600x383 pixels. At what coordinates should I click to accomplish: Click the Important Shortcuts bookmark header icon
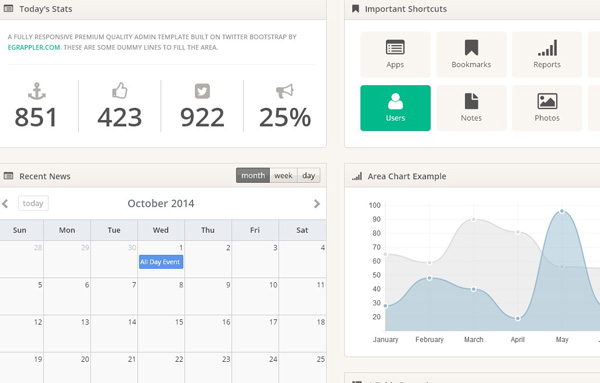pyautogui.click(x=355, y=8)
